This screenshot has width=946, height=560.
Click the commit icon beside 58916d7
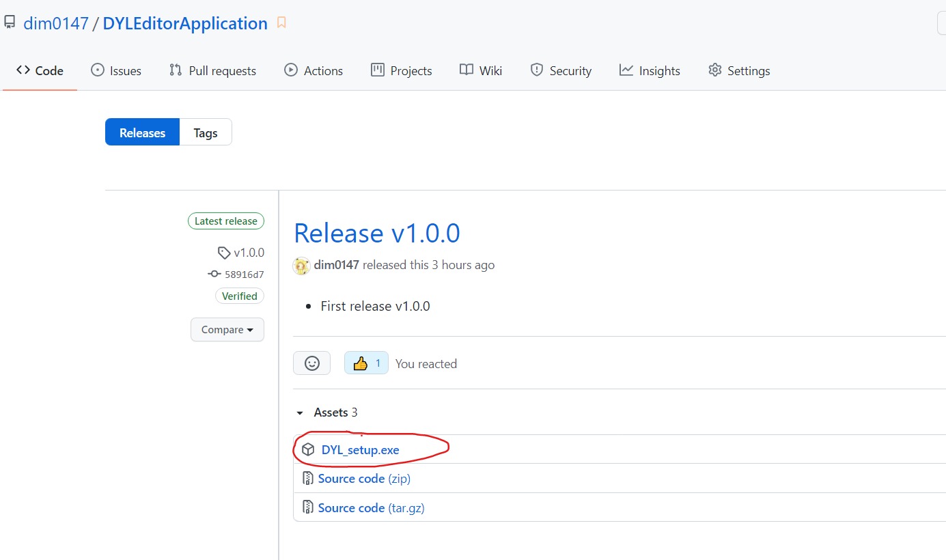[214, 275]
